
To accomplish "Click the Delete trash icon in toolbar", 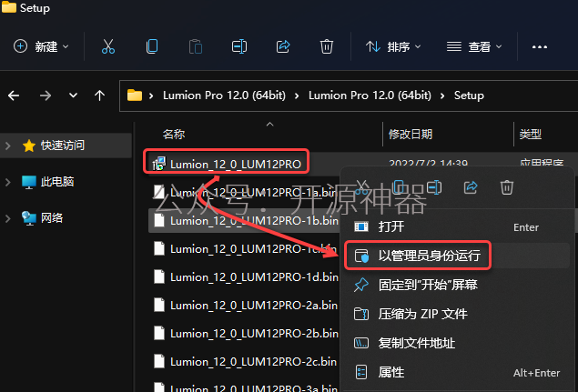I will [327, 46].
